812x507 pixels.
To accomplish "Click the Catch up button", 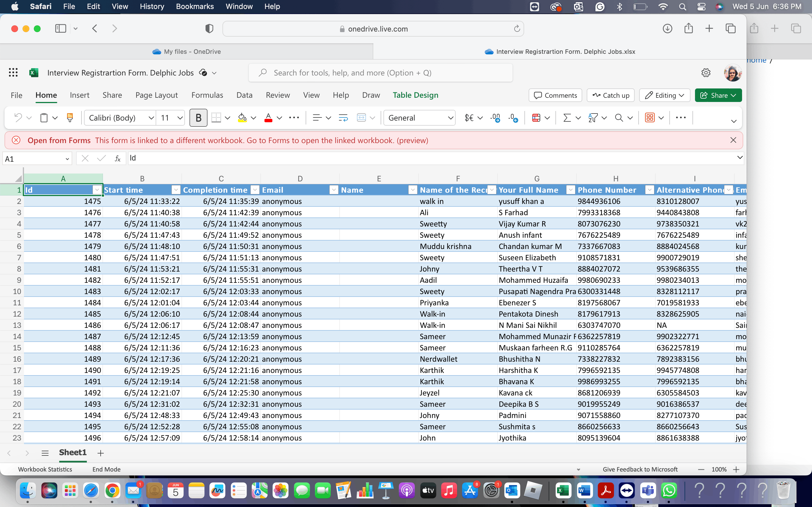I will 610,95.
